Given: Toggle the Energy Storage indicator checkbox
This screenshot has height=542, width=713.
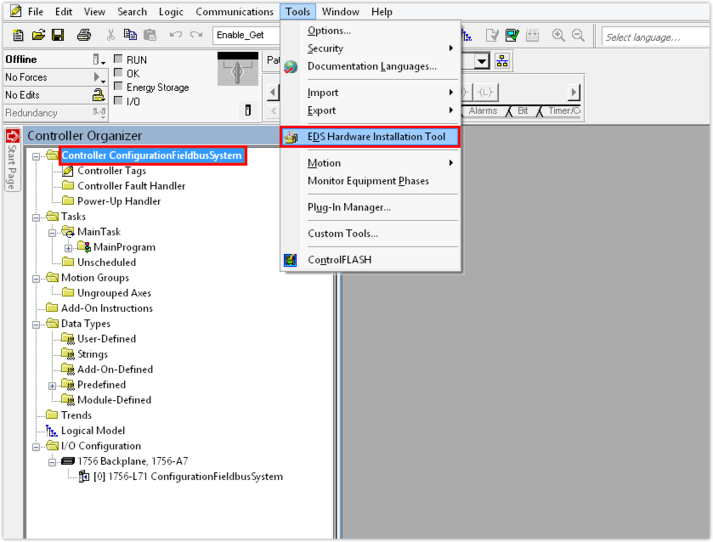Looking at the screenshot, I should pos(118,88).
